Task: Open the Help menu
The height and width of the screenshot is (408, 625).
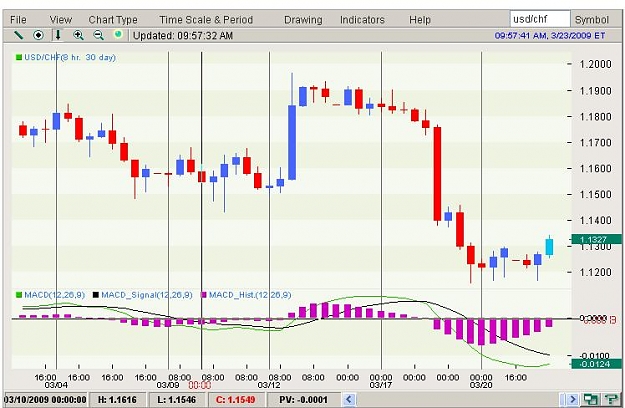Action: click(x=420, y=20)
